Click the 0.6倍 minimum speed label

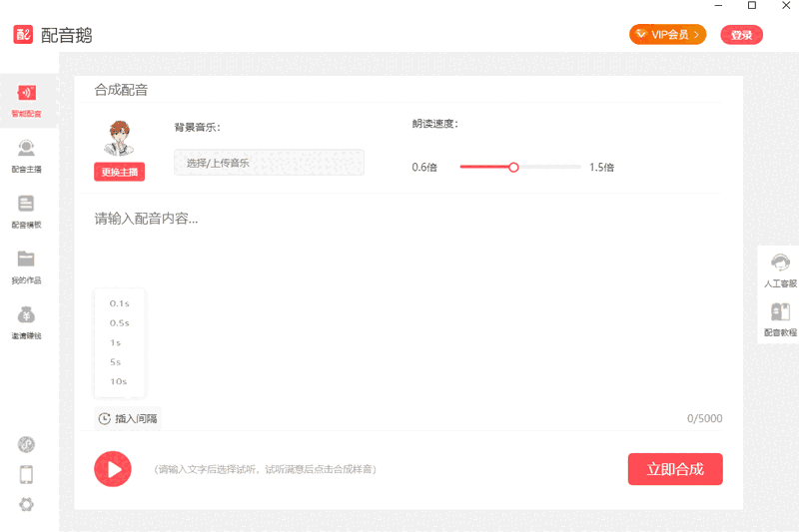424,167
